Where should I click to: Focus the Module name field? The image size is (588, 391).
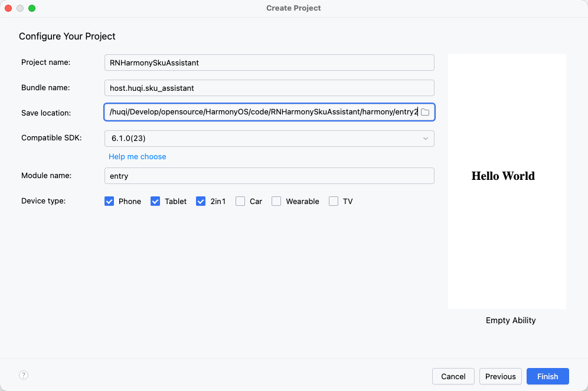(269, 176)
